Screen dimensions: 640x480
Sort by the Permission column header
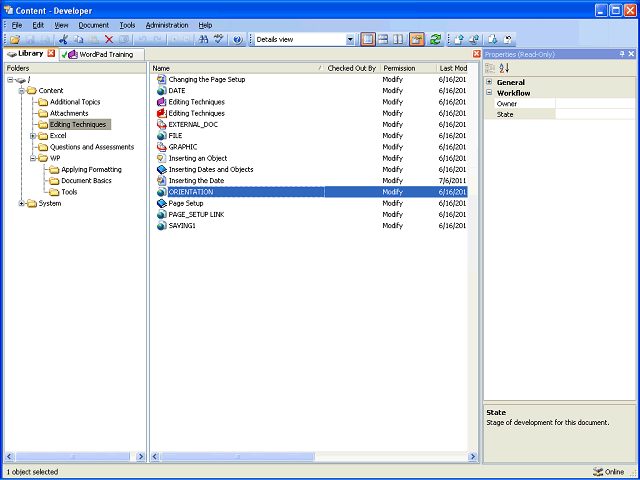click(x=408, y=68)
